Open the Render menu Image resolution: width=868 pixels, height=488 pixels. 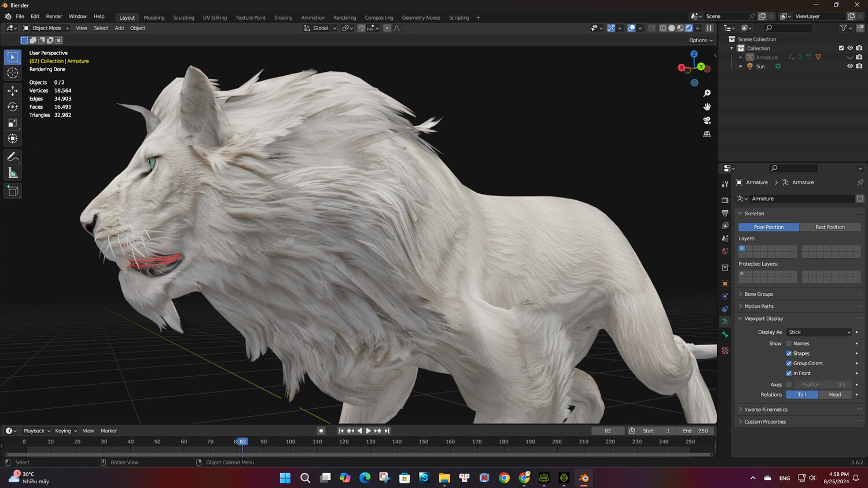coord(54,17)
